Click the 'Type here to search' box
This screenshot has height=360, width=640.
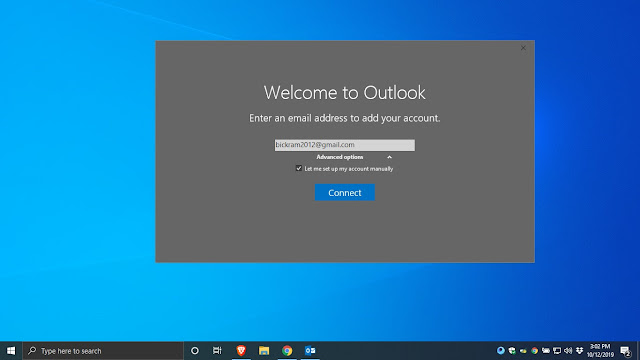pyautogui.click(x=103, y=351)
